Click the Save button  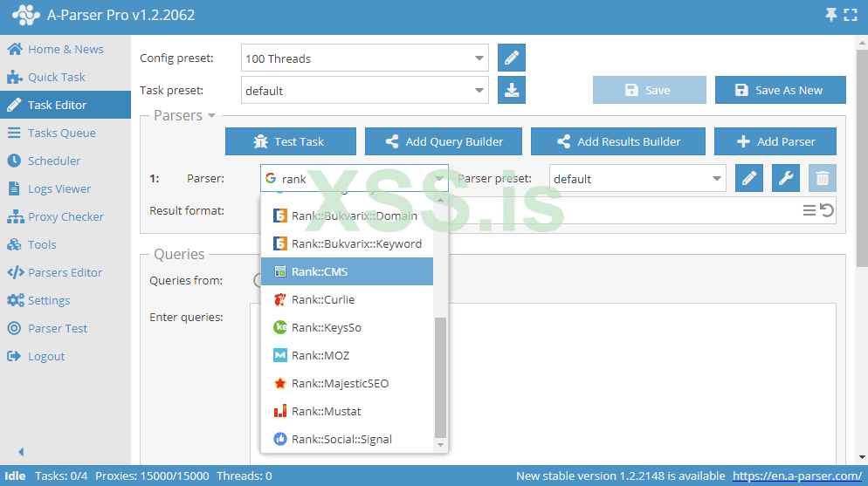(x=650, y=90)
